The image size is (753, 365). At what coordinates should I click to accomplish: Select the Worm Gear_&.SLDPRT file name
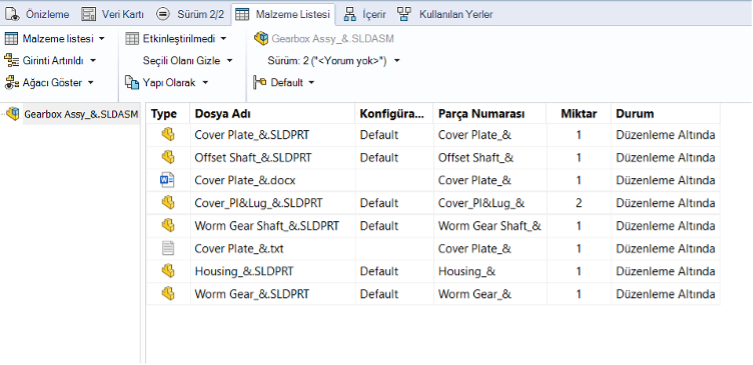pyautogui.click(x=252, y=294)
